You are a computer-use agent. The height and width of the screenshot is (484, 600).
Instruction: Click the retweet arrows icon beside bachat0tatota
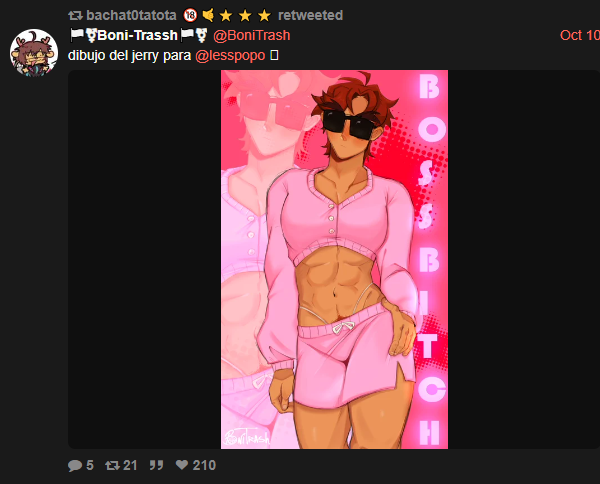click(x=75, y=16)
